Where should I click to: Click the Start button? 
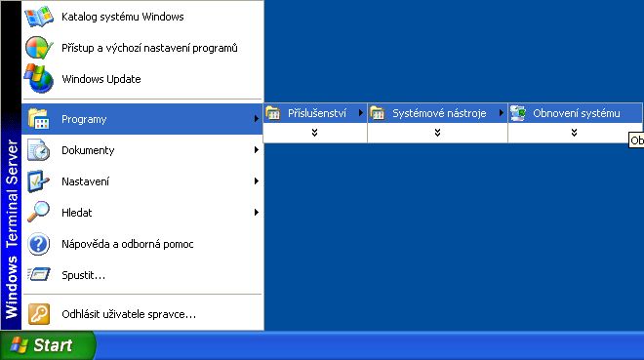48,344
